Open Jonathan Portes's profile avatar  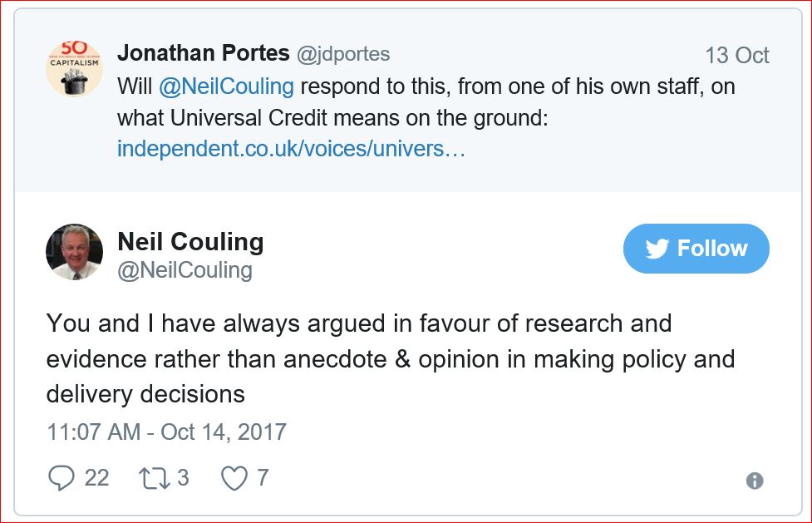74,67
